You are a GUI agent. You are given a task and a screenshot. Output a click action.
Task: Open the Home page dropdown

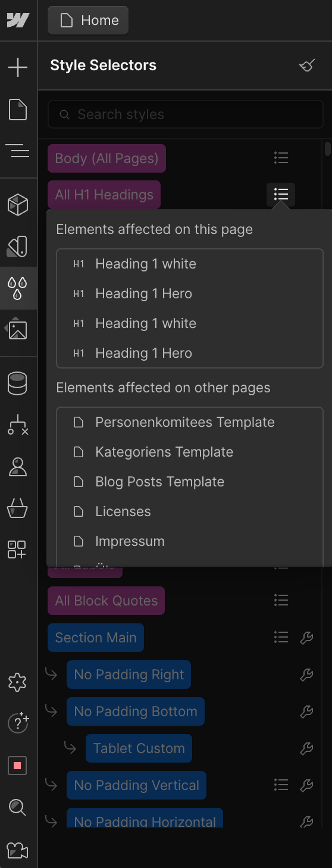click(x=88, y=20)
